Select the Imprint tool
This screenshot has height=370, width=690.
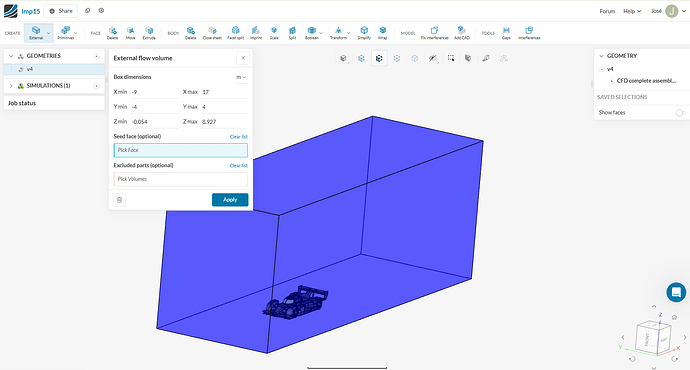256,33
